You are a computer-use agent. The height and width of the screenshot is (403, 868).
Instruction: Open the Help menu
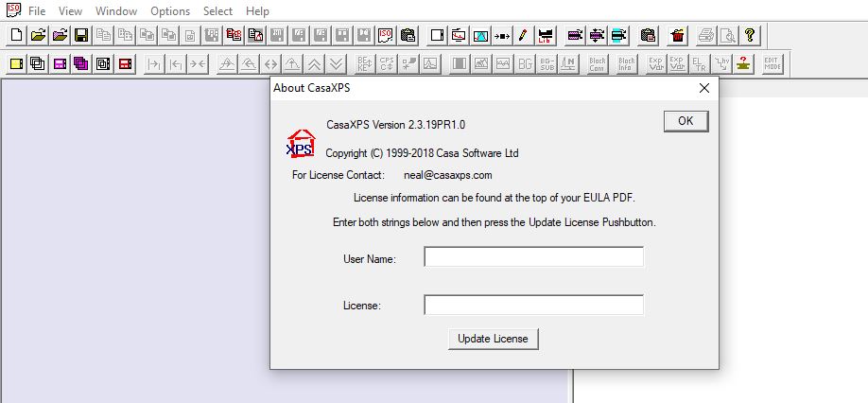[257, 11]
